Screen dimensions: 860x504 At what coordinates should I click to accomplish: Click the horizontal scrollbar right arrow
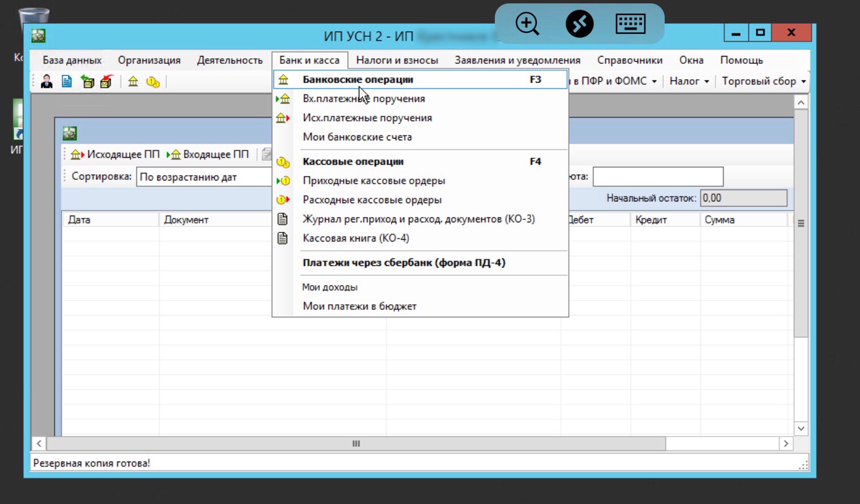pyautogui.click(x=786, y=444)
